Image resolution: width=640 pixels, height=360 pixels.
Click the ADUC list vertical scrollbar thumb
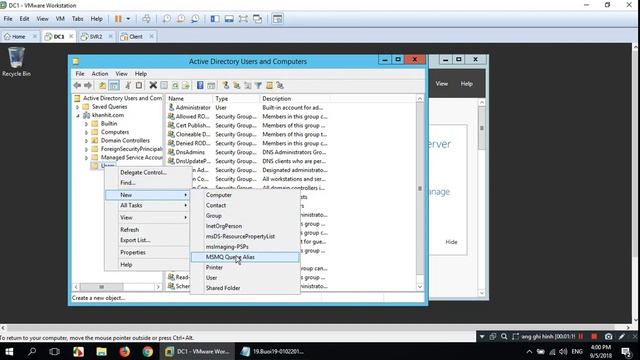pos(420,188)
